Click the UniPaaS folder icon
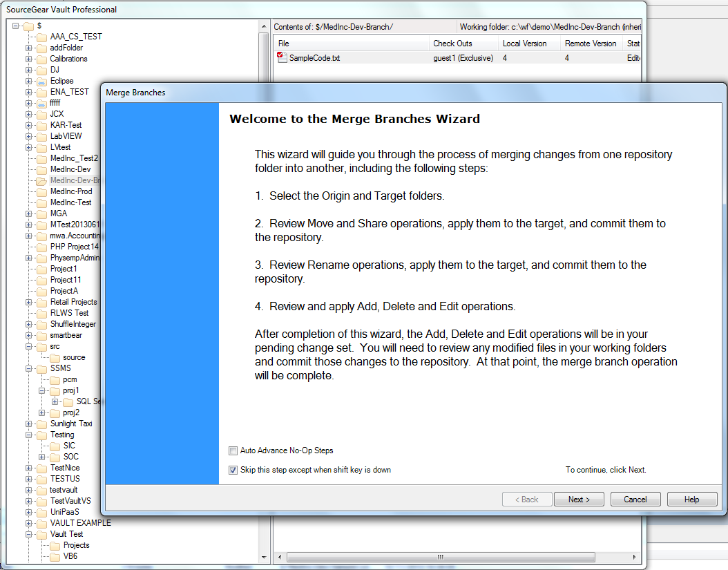Screen dimensions: 728x570 pyautogui.click(x=41, y=513)
